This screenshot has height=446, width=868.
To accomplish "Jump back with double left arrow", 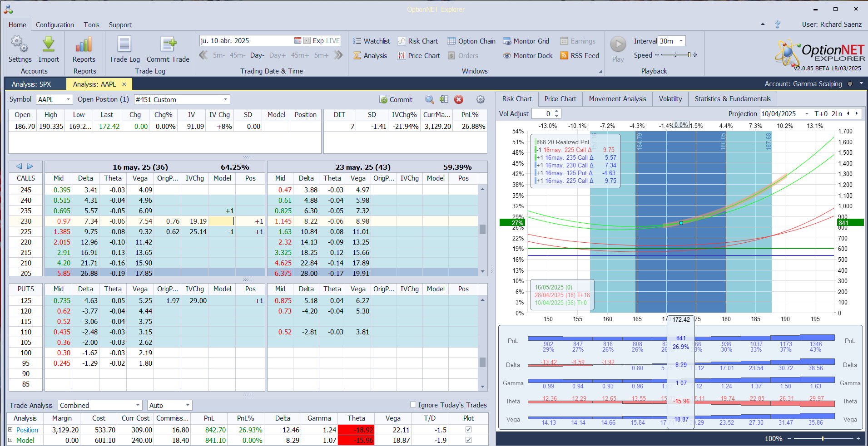I will point(203,55).
